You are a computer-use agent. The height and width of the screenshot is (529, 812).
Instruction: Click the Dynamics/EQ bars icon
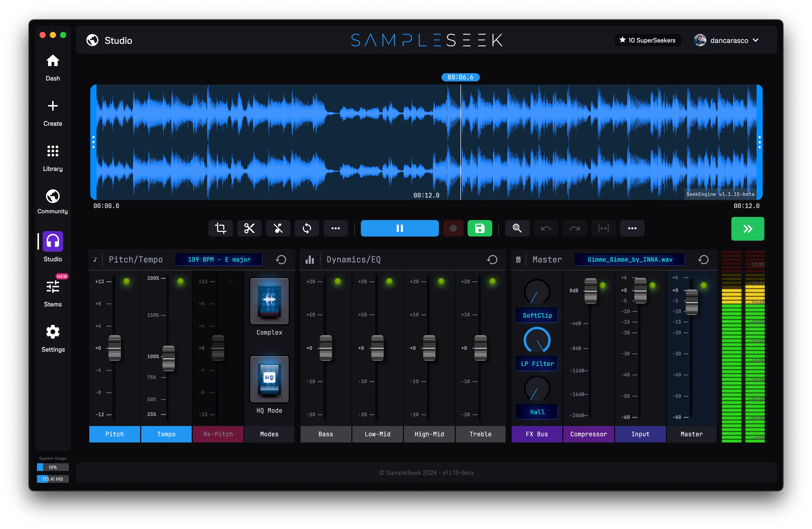click(x=310, y=260)
